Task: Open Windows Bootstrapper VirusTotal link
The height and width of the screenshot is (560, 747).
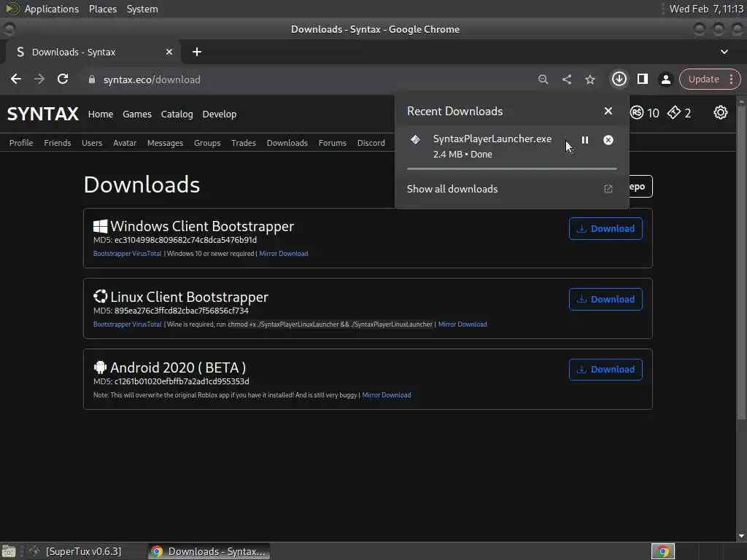Action: click(x=127, y=254)
